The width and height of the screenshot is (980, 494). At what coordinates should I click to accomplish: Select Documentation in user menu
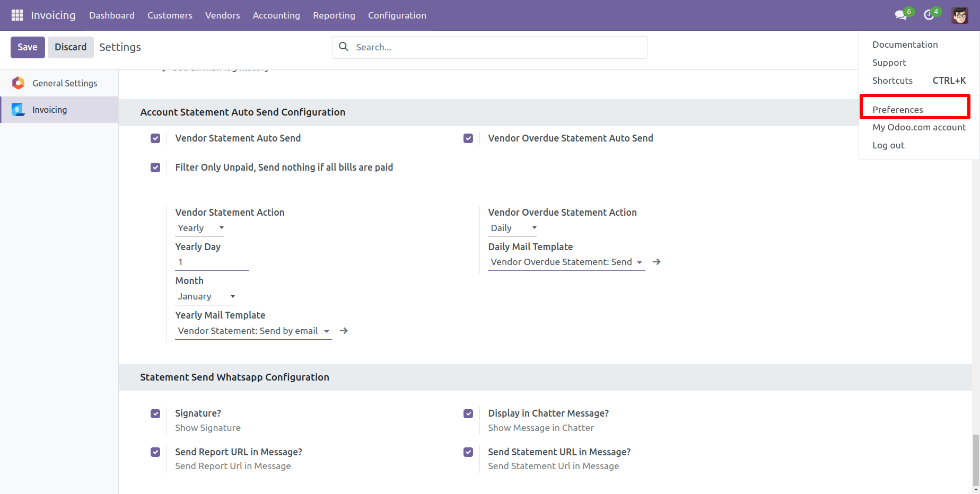(x=919, y=45)
